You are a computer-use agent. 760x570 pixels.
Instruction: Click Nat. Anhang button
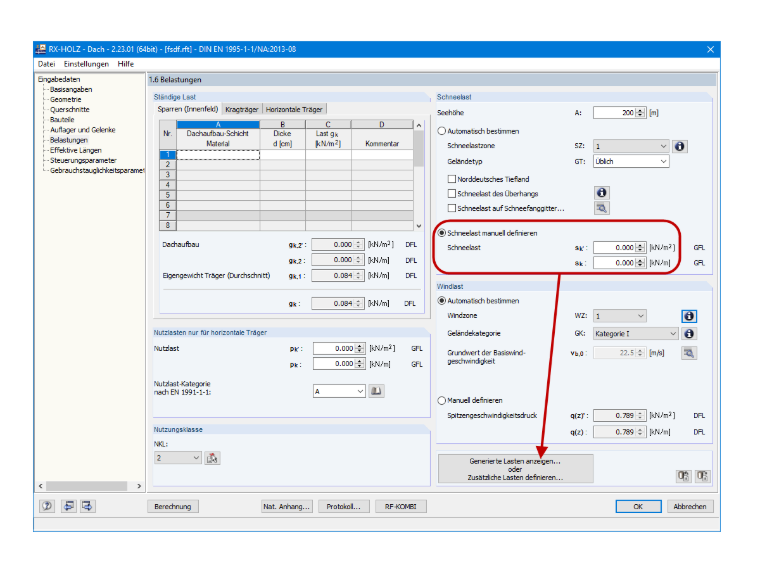click(286, 507)
